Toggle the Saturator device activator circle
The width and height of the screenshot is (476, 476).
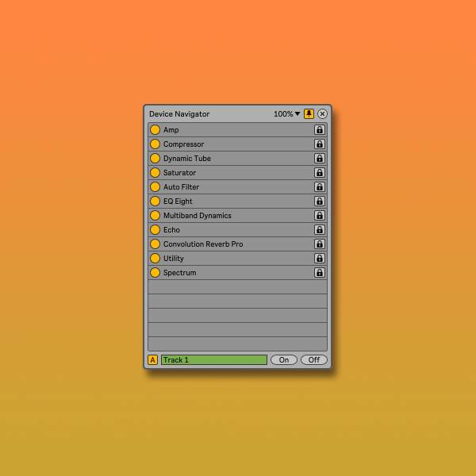point(155,173)
